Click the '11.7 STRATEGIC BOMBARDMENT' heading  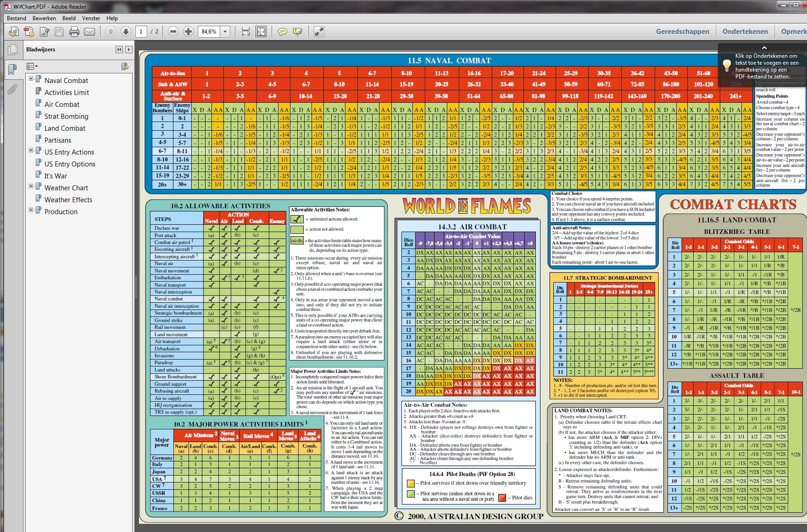point(607,278)
